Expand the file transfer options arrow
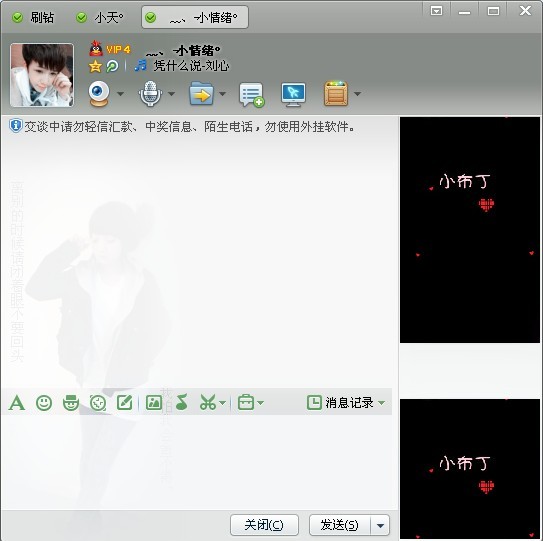This screenshot has width=543, height=541. pyautogui.click(x=222, y=94)
